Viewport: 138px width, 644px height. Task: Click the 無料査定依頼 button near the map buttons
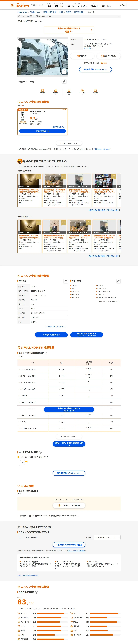(95, 70)
